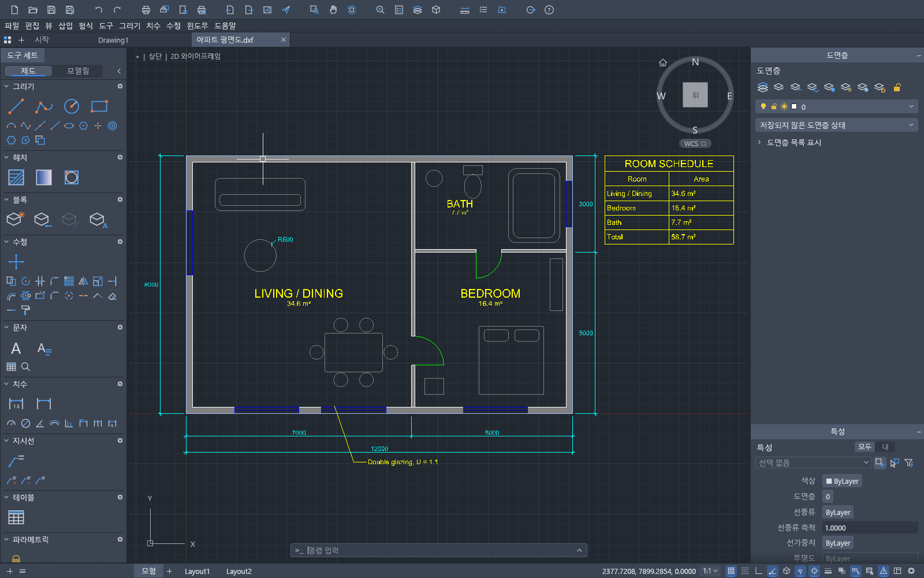924x578 pixels.
Task: Open the 치수 menu
Action: click(x=153, y=26)
